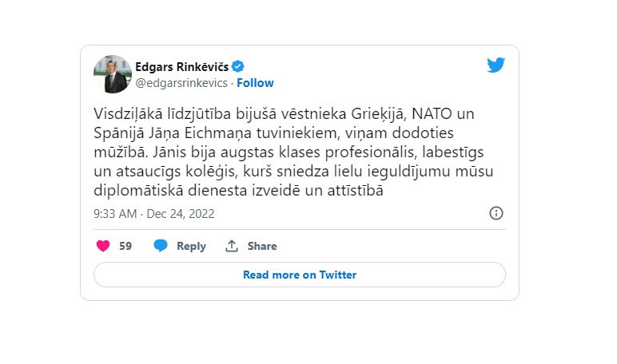Viewport: 617px width, 364px height.
Task: Click the Edgars Rinkēvičs display name
Action: point(181,67)
